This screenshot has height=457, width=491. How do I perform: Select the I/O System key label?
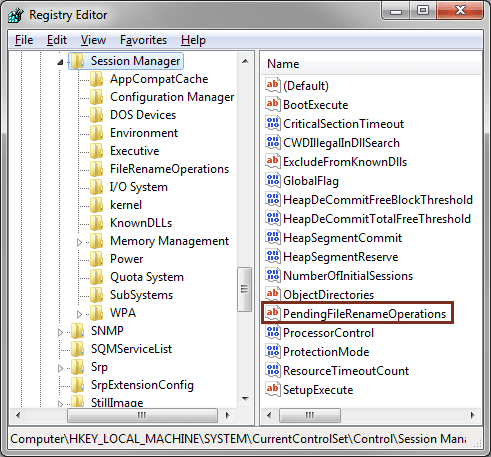pos(139,187)
